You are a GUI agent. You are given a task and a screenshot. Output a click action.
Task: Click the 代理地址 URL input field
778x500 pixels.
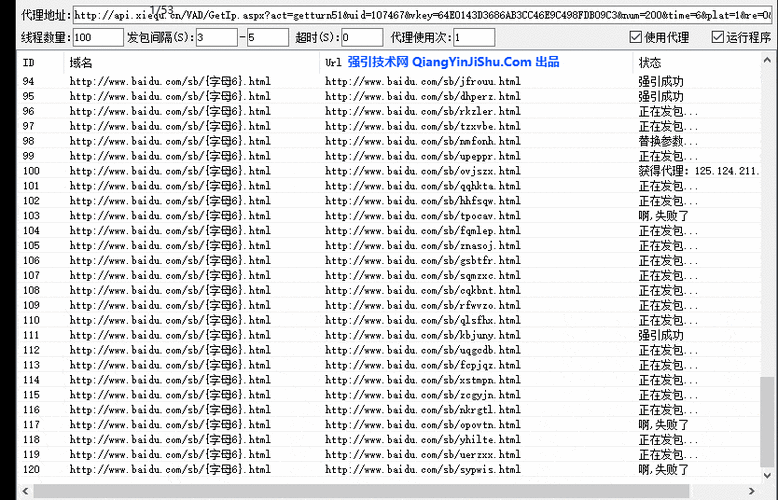423,15
